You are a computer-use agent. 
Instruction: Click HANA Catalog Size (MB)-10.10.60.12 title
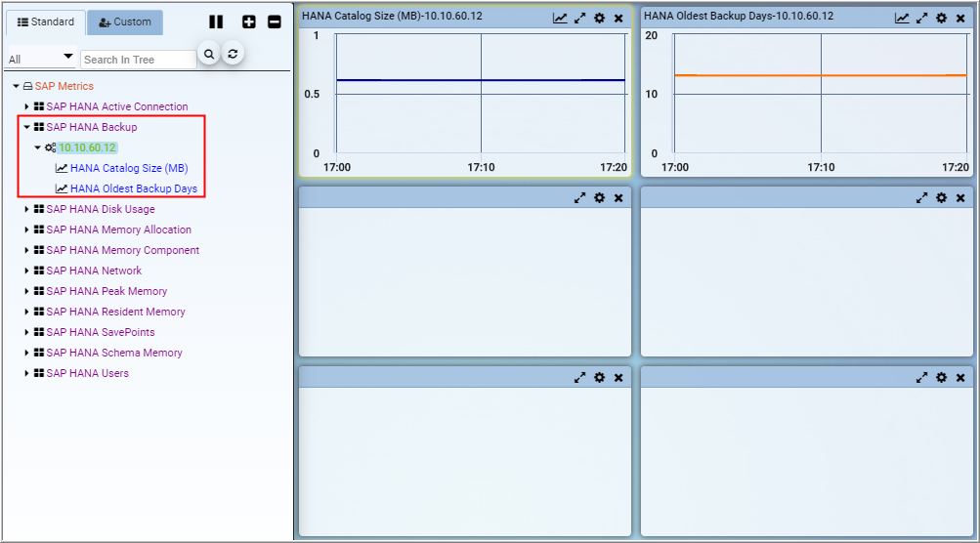point(392,17)
